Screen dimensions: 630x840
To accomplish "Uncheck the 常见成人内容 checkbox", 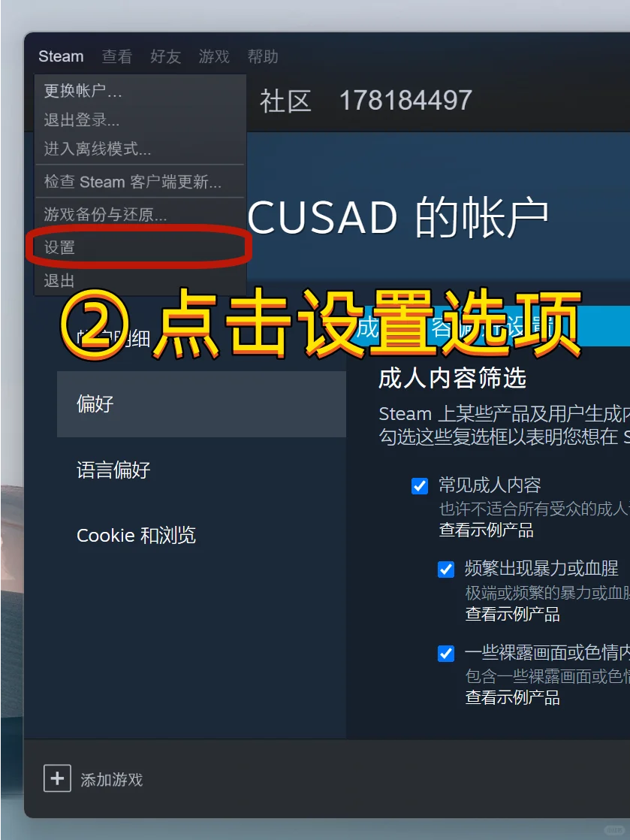I will (x=420, y=486).
